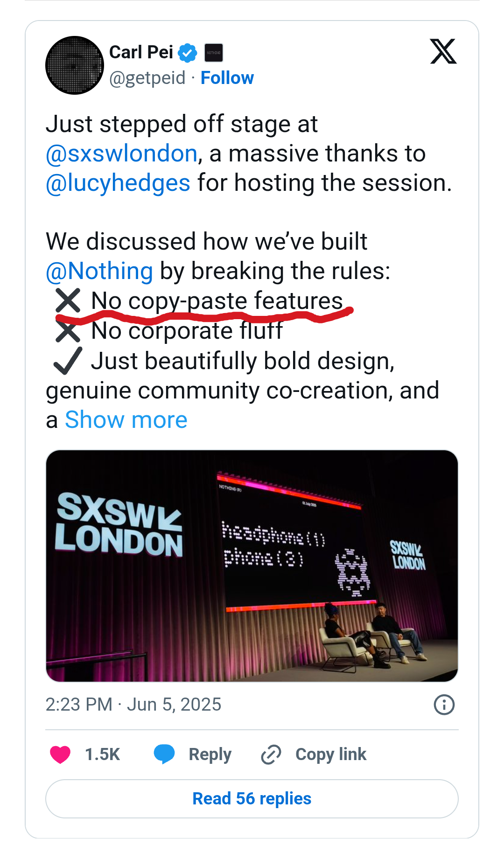Click Carl Pei's verified badge
This screenshot has width=504, height=859.
tap(187, 51)
